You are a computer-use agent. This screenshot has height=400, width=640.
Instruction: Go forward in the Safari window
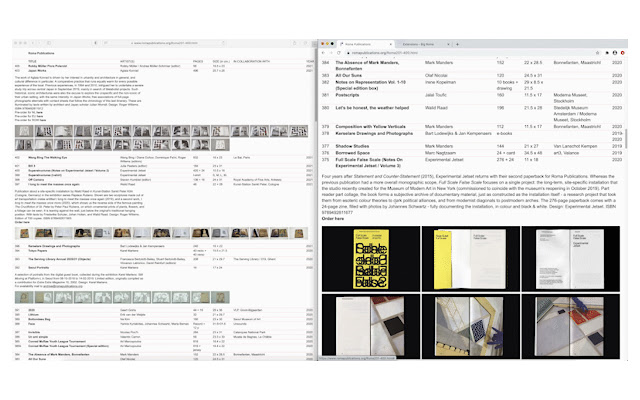pyautogui.click(x=39, y=42)
